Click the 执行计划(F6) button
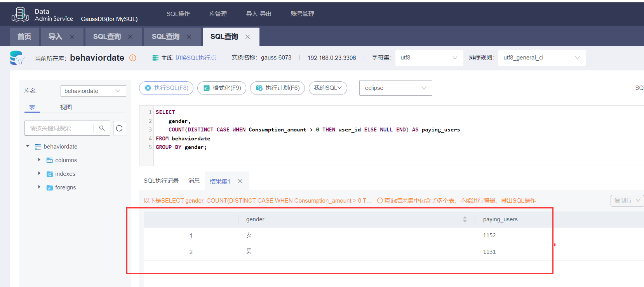This screenshot has width=644, height=287. click(277, 88)
